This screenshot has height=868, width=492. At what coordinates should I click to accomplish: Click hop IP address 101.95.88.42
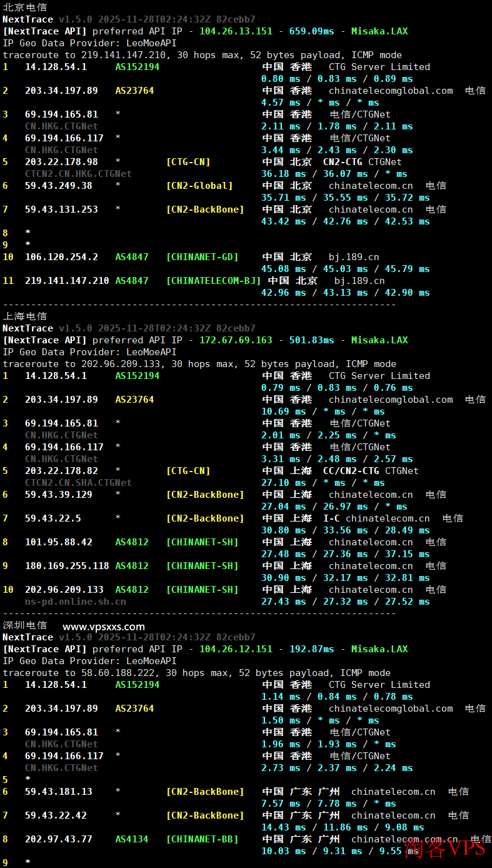[58, 542]
